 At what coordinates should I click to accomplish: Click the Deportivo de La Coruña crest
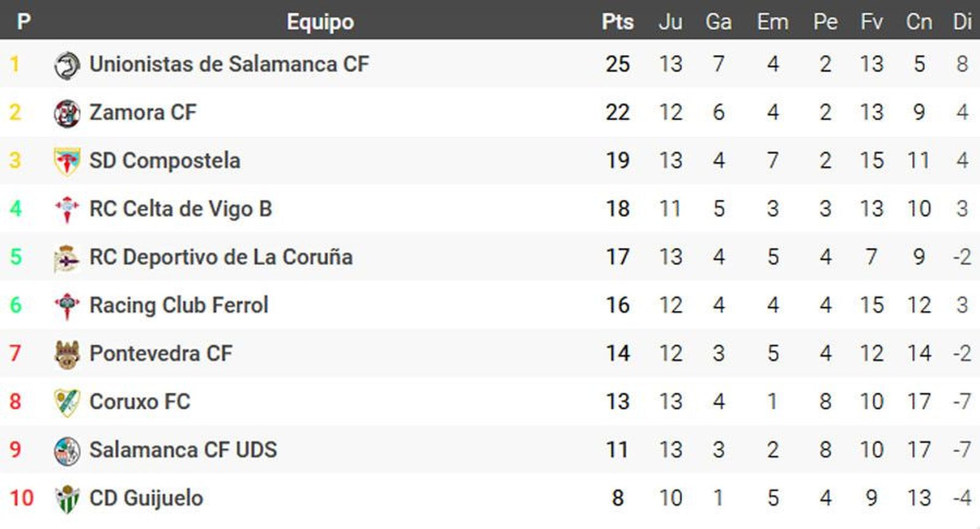coord(67,258)
